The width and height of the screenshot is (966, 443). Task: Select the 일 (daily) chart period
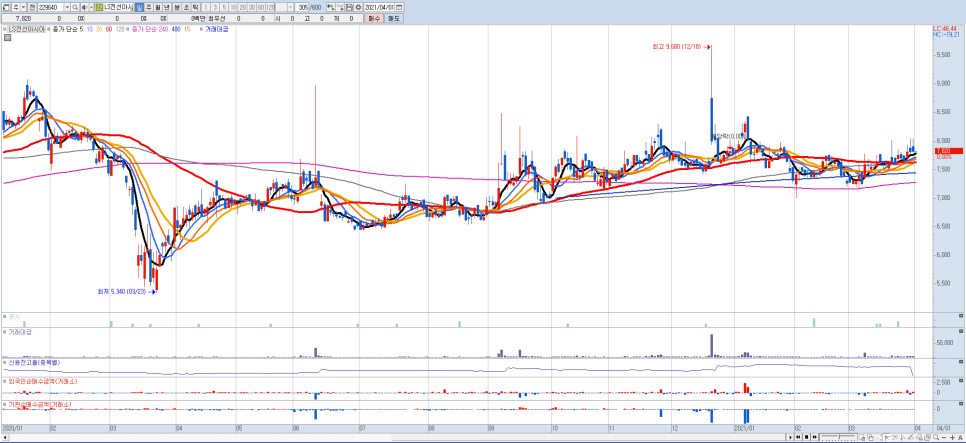tap(139, 7)
